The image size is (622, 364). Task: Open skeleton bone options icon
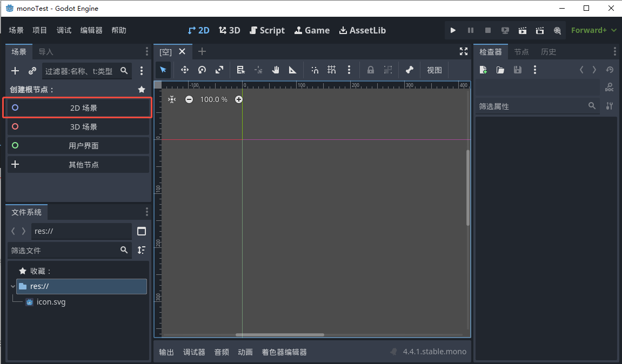coord(410,70)
